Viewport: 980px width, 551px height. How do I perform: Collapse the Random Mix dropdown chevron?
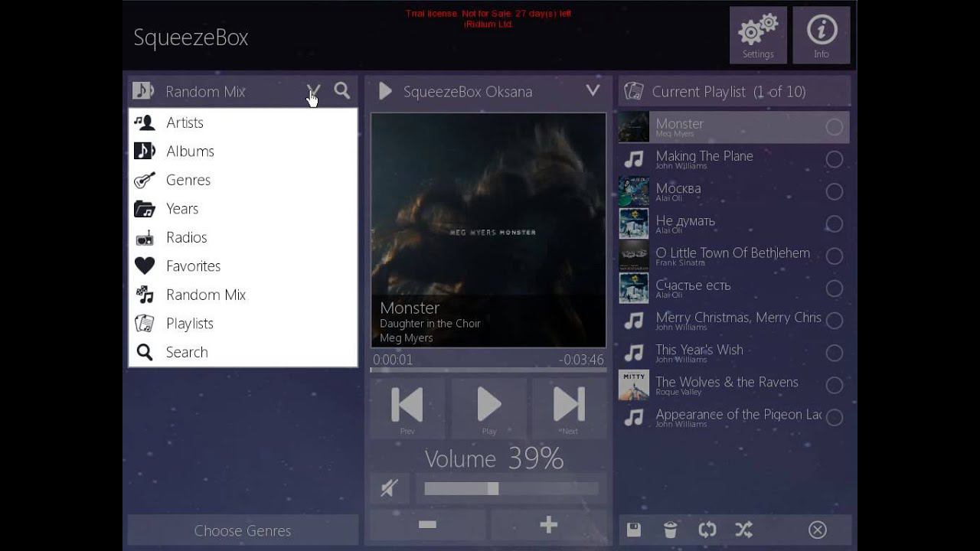313,91
